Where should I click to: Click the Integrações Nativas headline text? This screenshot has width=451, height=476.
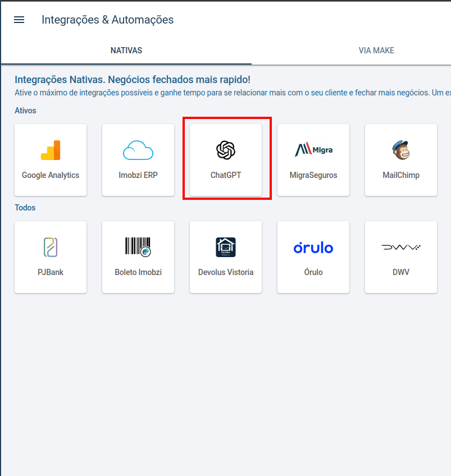(x=133, y=80)
